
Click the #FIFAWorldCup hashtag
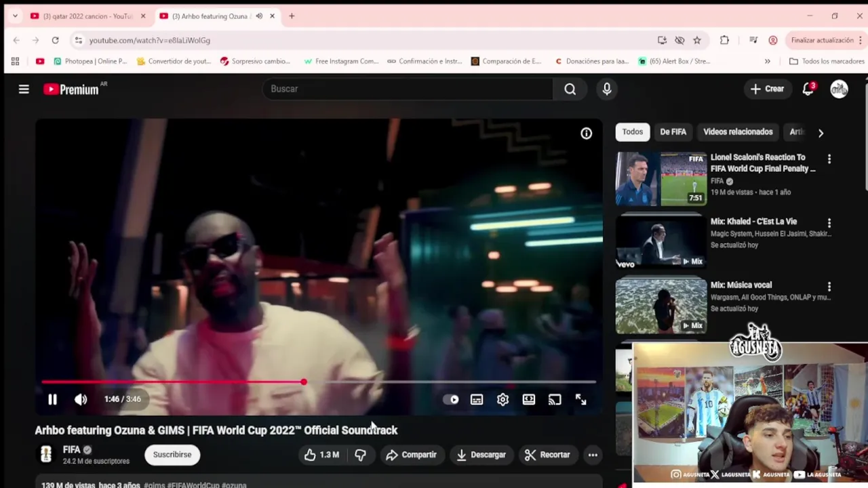coord(193,485)
